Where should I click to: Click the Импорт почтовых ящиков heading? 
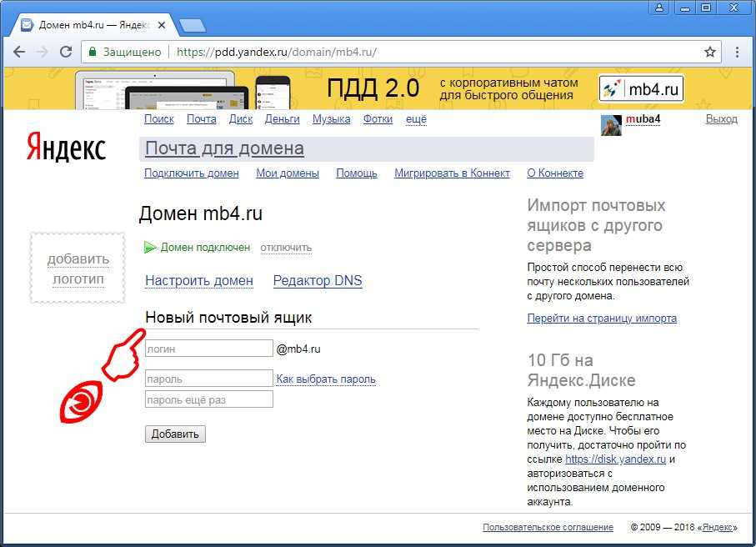pyautogui.click(x=596, y=225)
